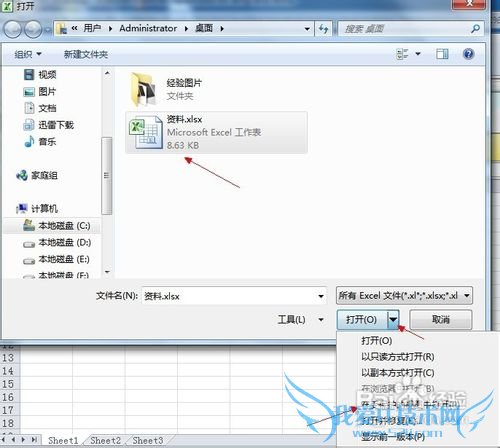Select 计算机 in the navigation pane
The image size is (500, 448).
37,209
